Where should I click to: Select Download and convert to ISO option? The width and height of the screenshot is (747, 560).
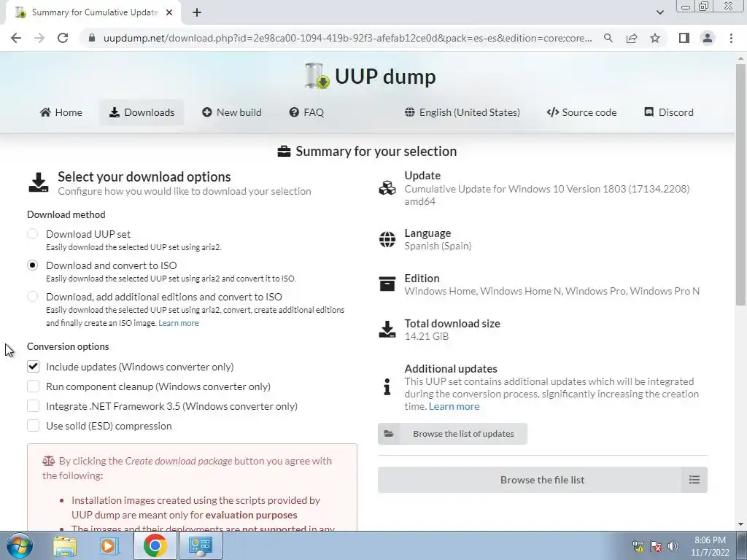pyautogui.click(x=32, y=265)
